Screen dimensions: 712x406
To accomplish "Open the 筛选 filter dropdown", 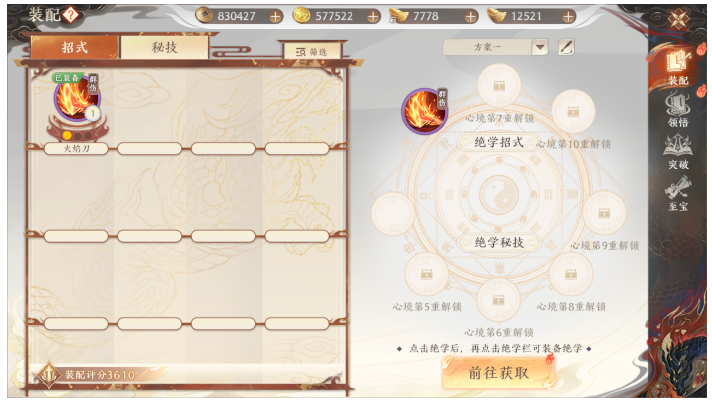I will [312, 52].
